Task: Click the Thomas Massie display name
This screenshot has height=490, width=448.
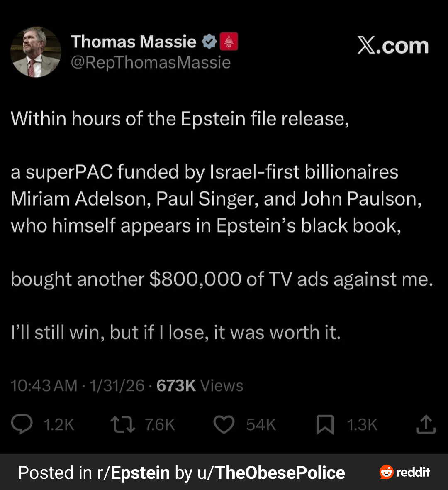Action: click(133, 42)
